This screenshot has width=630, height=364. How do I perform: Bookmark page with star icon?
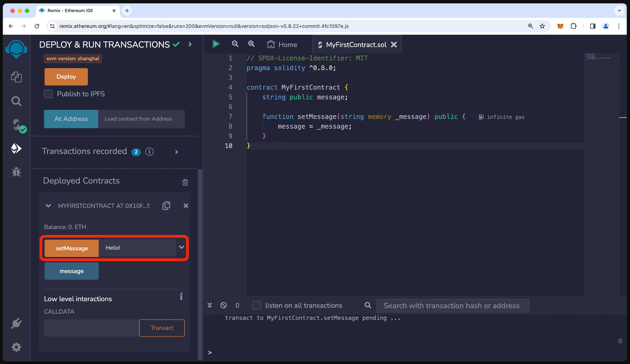[x=542, y=26]
